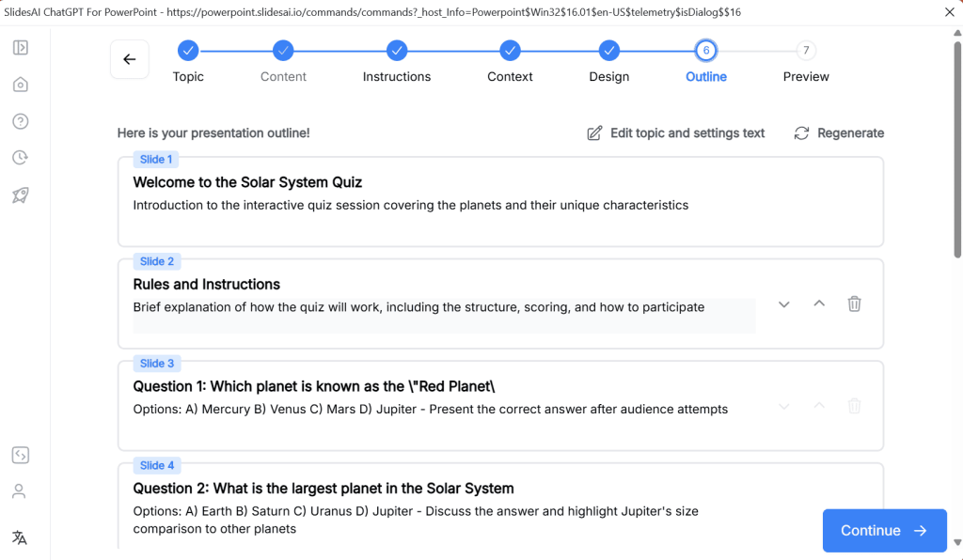The width and height of the screenshot is (963, 560).
Task: Click the rocket icon in sidebar
Action: 20,194
